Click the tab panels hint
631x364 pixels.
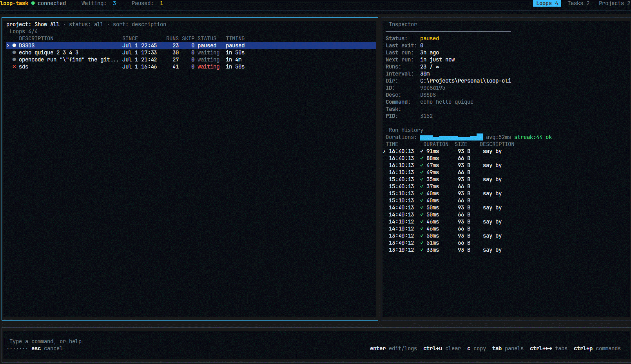[508, 348]
